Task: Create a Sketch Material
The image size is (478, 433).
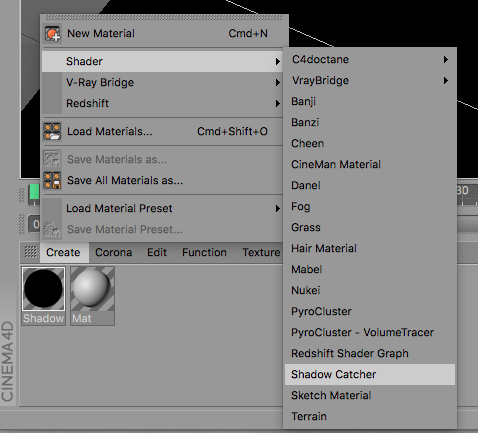Action: (x=370, y=395)
